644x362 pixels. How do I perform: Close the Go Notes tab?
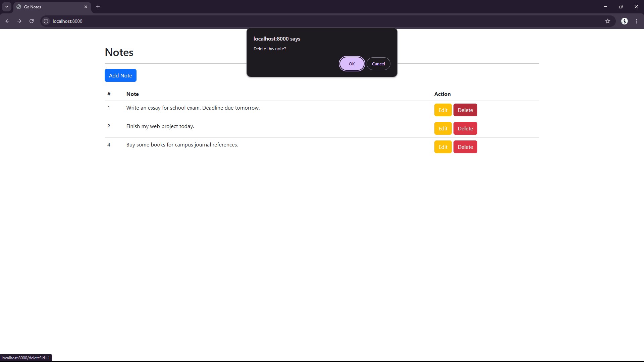pos(86,7)
